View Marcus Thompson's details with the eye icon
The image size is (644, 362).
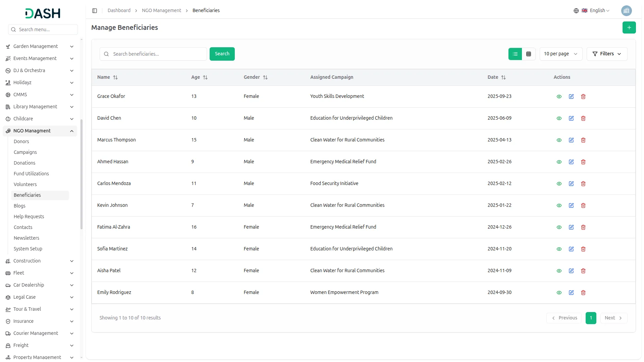point(559,140)
